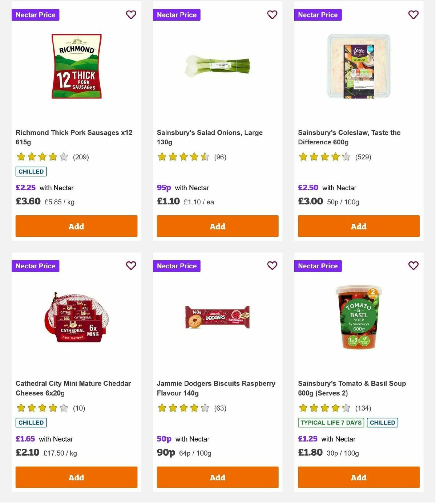Open the CHILLED tag under the pork sausages

pos(31,171)
